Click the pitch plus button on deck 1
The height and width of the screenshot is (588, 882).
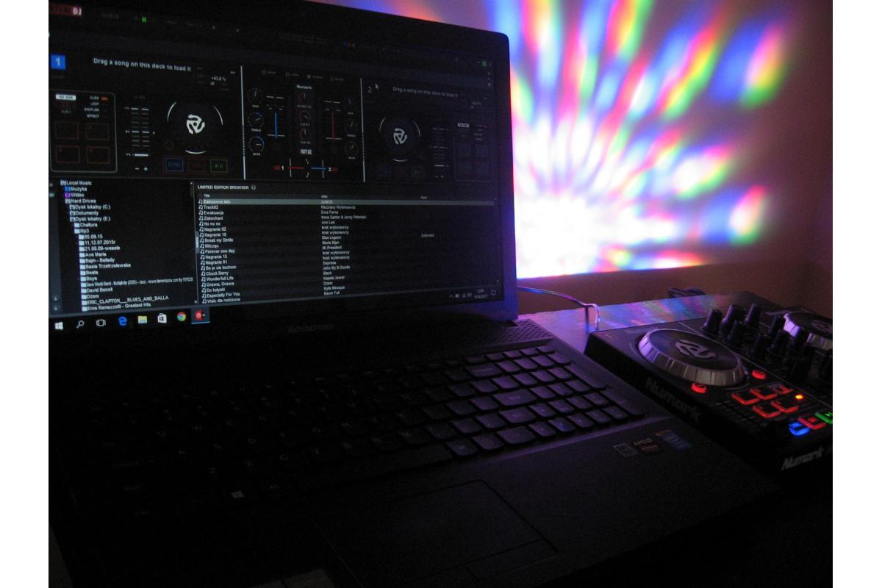click(x=146, y=169)
